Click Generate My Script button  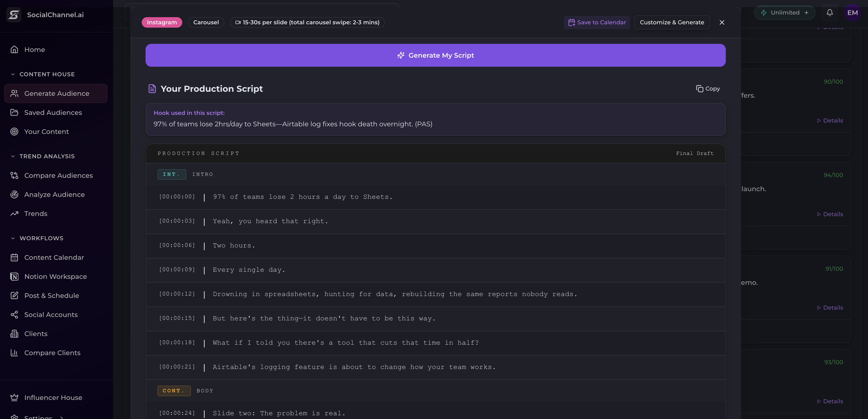click(435, 55)
